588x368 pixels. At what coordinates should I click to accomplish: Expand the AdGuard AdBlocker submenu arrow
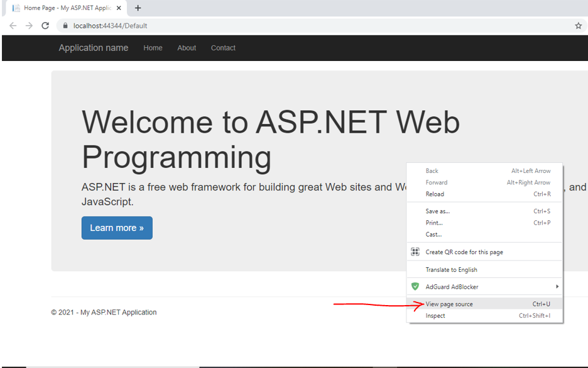557,286
